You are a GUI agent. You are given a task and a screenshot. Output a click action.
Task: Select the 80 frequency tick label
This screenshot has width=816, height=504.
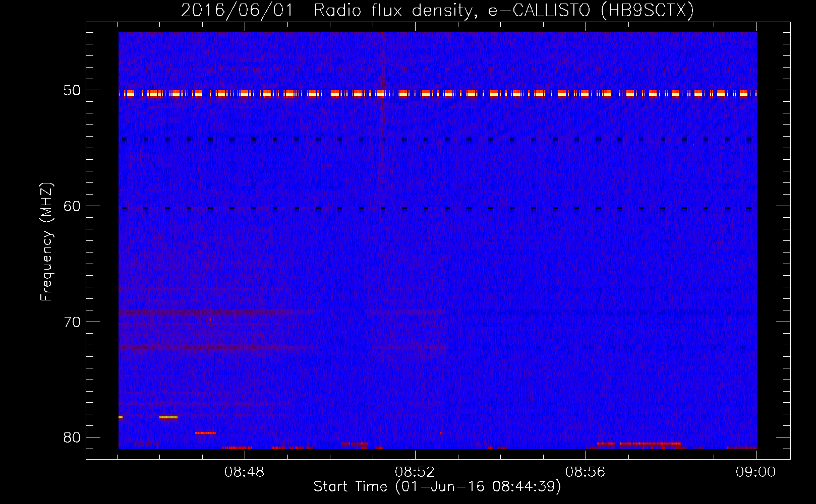(x=72, y=437)
